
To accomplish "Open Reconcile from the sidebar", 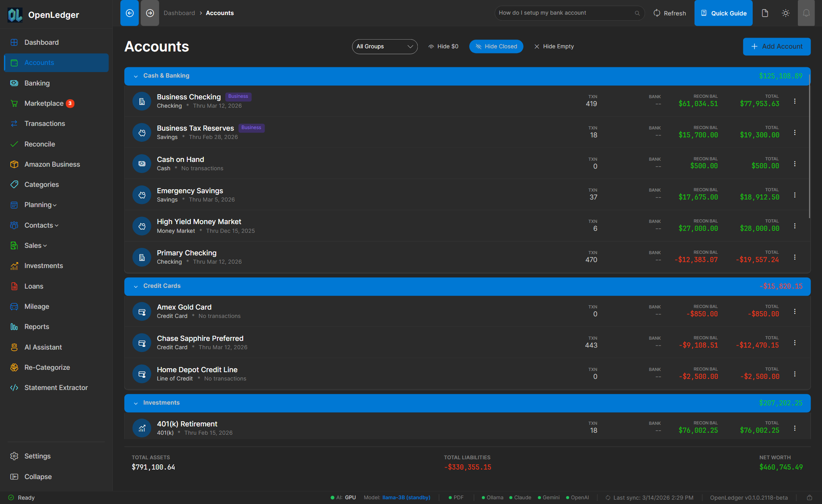I will (x=40, y=144).
